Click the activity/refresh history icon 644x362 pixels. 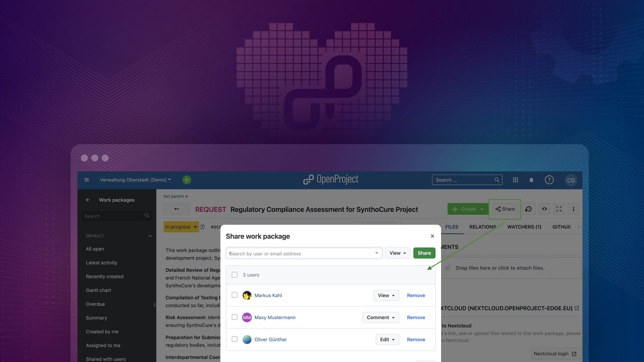[x=529, y=209]
